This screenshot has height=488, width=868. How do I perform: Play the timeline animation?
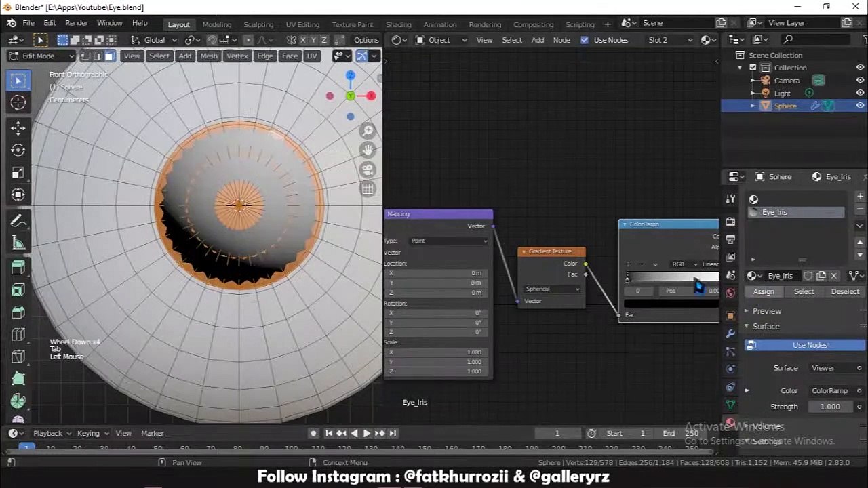(x=367, y=433)
